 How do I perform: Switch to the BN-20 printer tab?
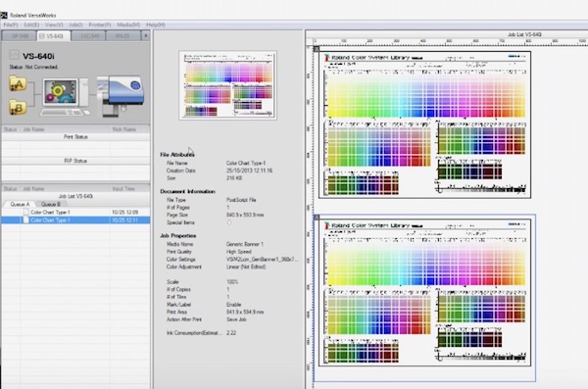pyautogui.click(x=122, y=36)
